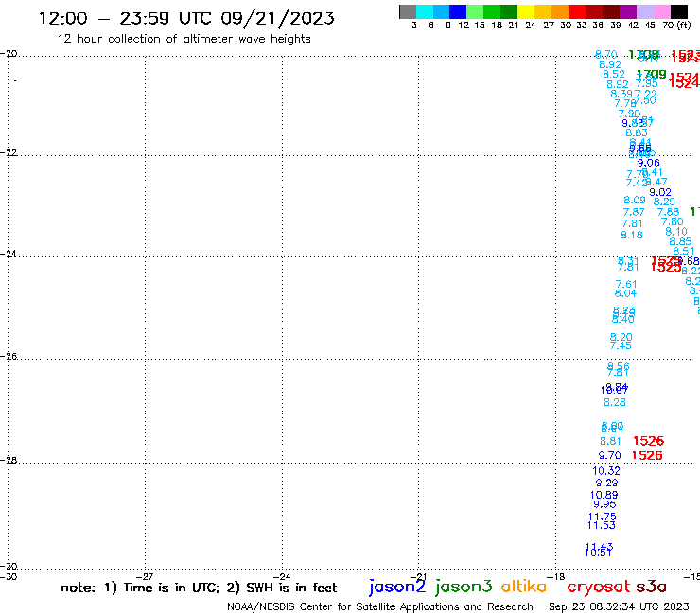Click the pure blue swatch above label 12
Viewport: 700px width, 615px height.
click(458, 12)
